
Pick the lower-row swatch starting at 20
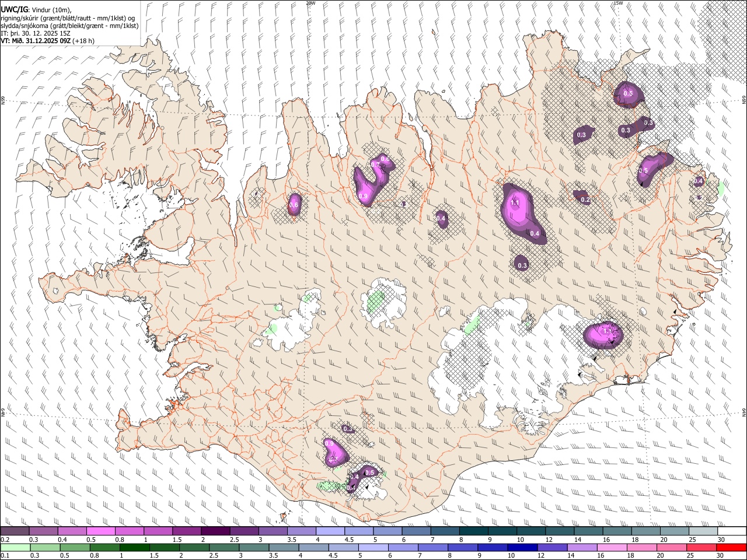[671, 547]
